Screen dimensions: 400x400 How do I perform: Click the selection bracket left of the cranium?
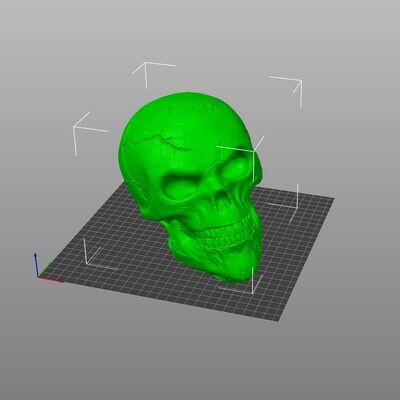click(x=87, y=133)
